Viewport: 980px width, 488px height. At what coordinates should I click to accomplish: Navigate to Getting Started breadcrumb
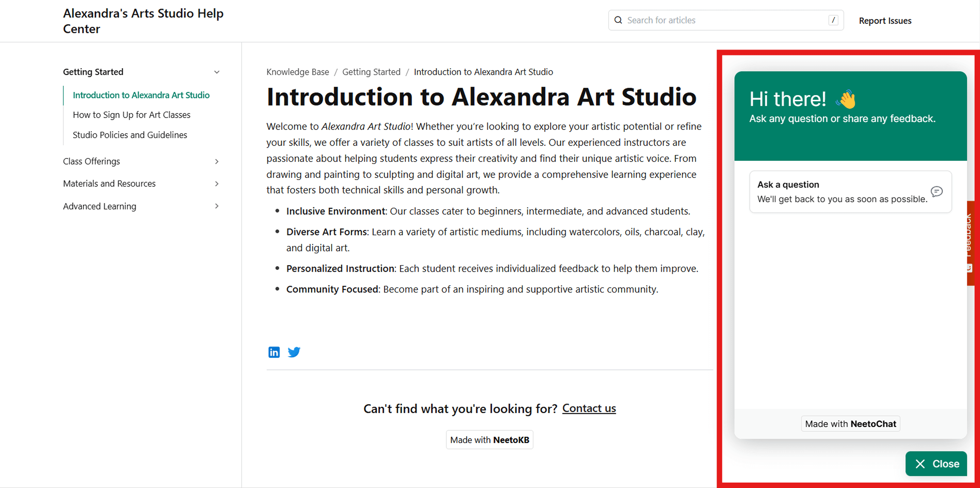tap(371, 72)
